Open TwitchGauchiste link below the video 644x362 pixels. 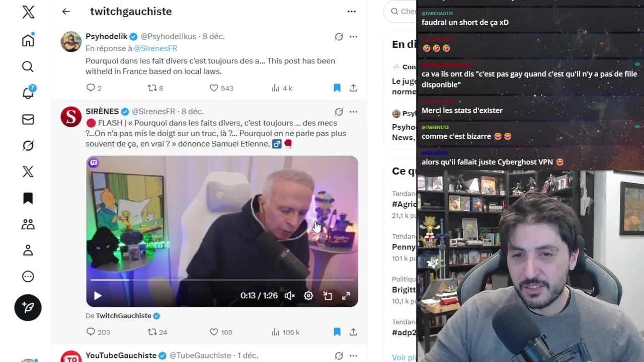click(124, 316)
